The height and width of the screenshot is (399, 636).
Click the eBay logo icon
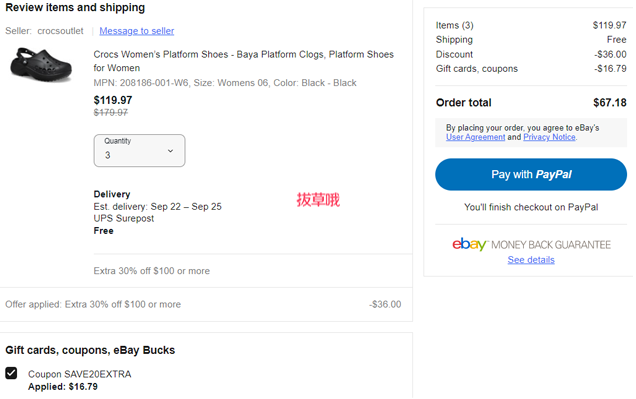(x=468, y=244)
